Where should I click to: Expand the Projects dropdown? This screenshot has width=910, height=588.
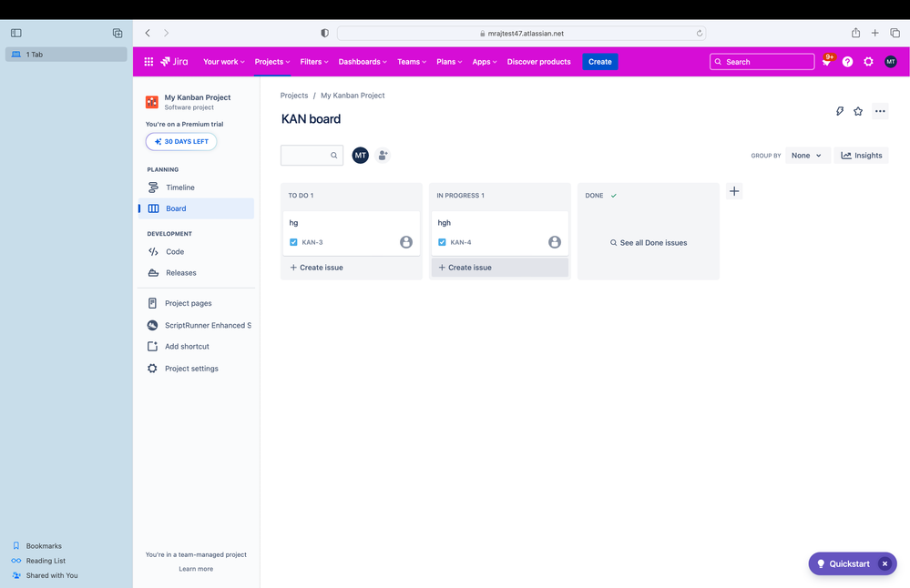point(272,62)
